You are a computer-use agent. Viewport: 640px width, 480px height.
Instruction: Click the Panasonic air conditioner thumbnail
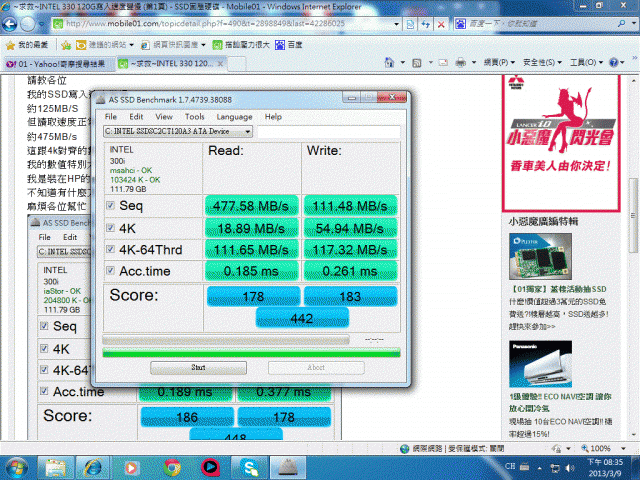pyautogui.click(x=540, y=364)
